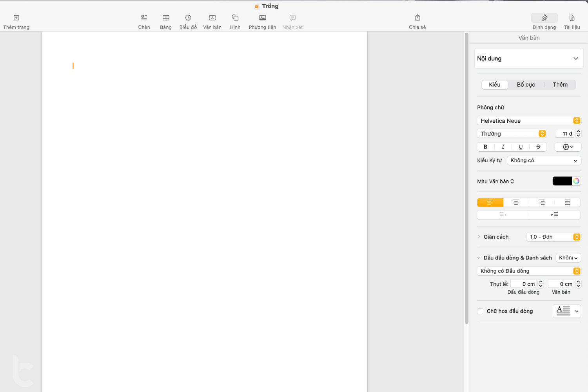Click the Trống document title

coord(270,6)
